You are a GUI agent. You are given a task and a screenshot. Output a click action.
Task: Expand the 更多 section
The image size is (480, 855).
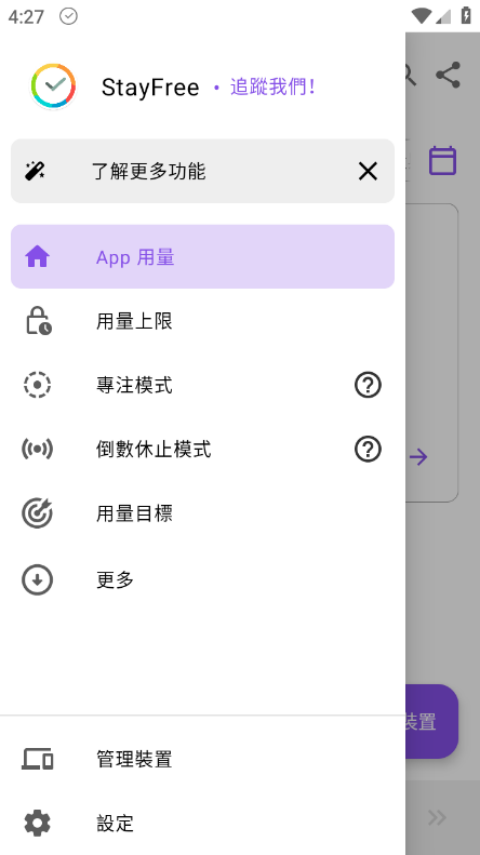[x=202, y=580]
